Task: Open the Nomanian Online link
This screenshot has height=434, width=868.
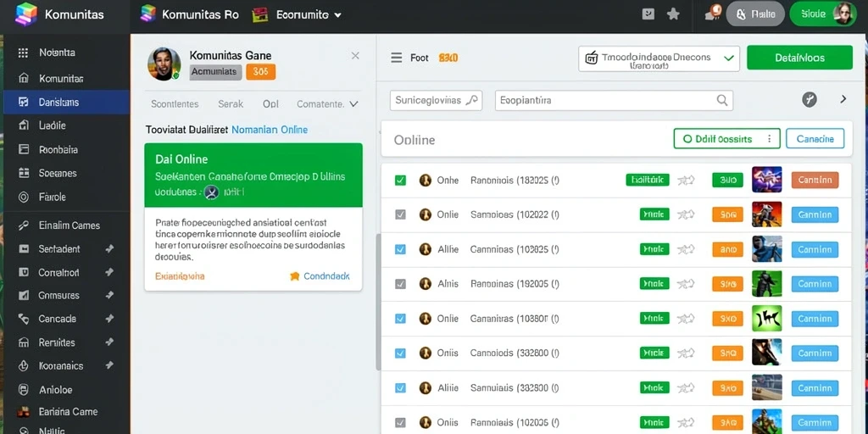Action: pyautogui.click(x=269, y=130)
